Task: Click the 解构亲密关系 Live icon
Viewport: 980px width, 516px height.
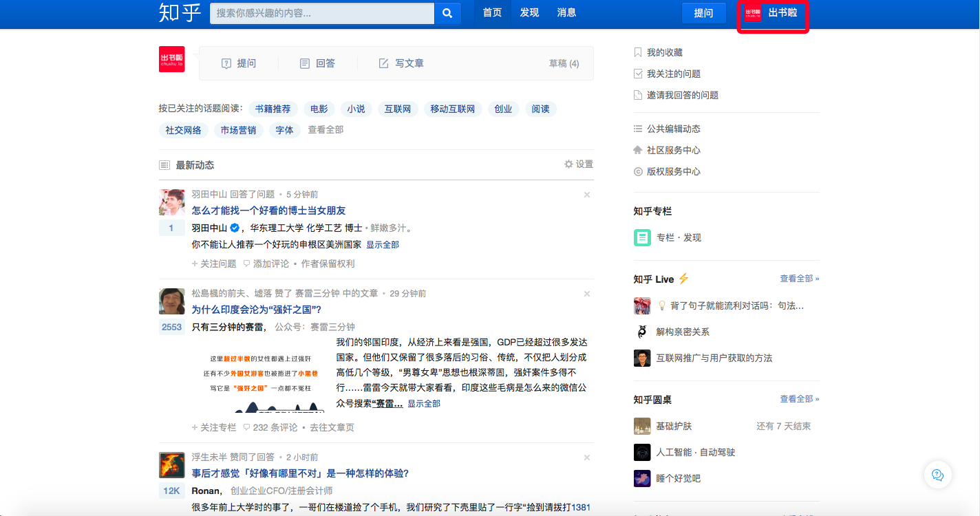Action: 642,332
